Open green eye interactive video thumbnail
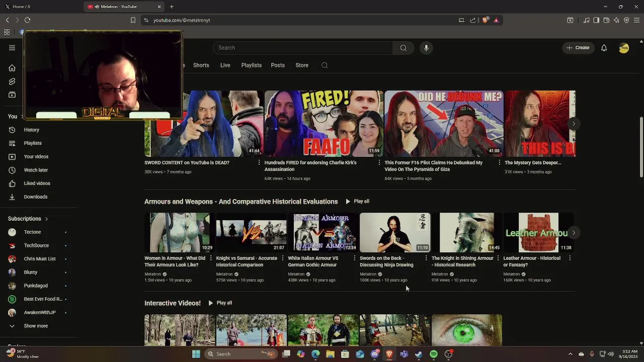This screenshot has width=644, height=362. [466, 330]
